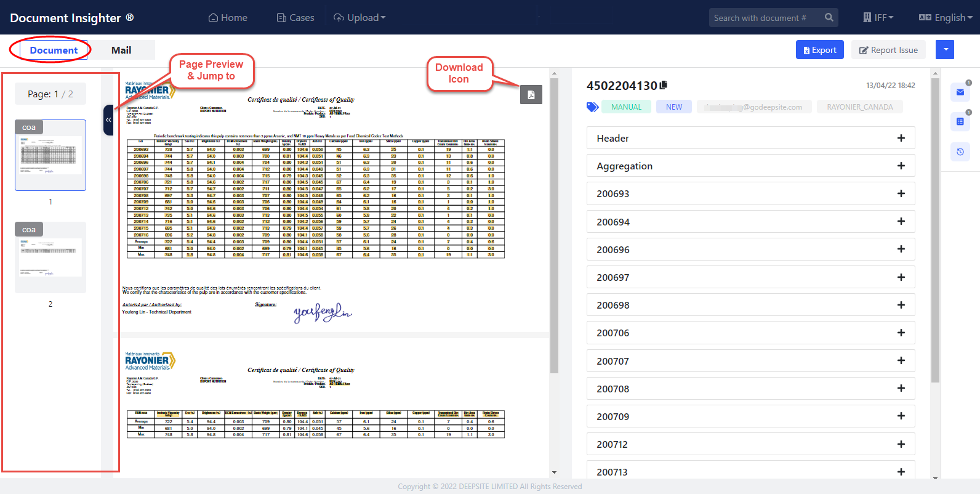Open the IFF organization dropdown
The width and height of the screenshot is (980, 494).
(878, 18)
